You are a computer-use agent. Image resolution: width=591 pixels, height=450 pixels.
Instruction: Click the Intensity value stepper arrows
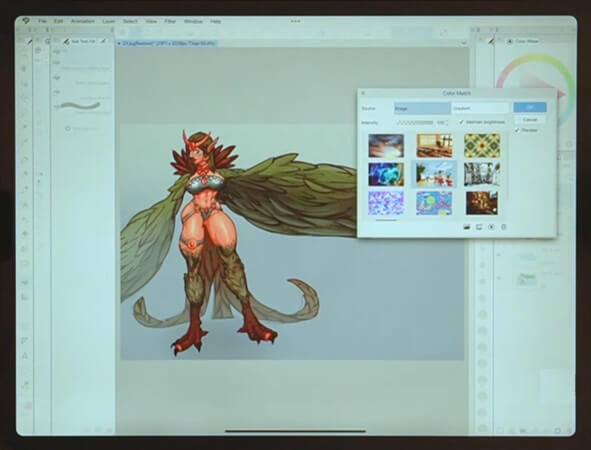(x=447, y=122)
